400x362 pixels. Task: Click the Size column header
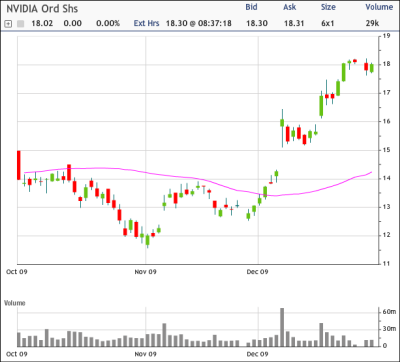[328, 7]
